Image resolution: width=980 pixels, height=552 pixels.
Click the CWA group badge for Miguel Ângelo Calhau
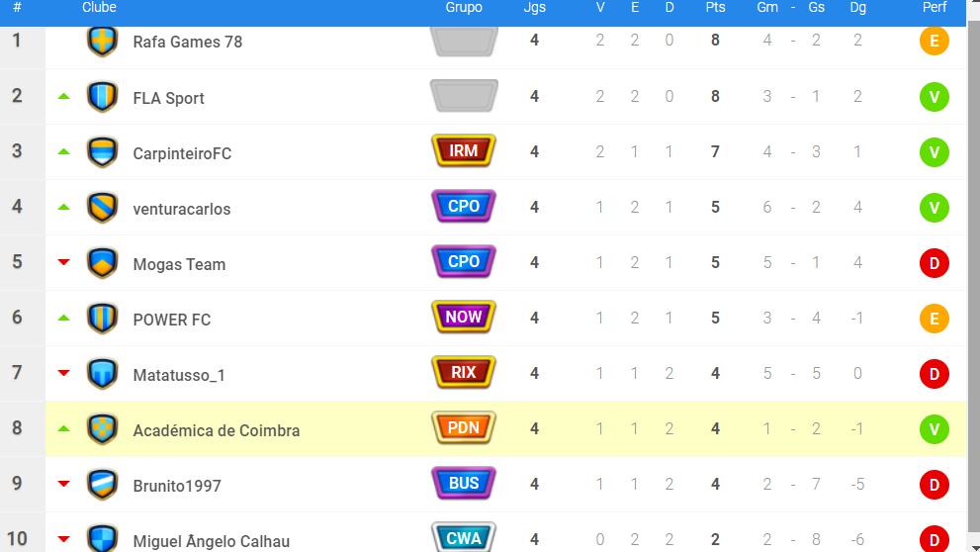[x=463, y=537]
